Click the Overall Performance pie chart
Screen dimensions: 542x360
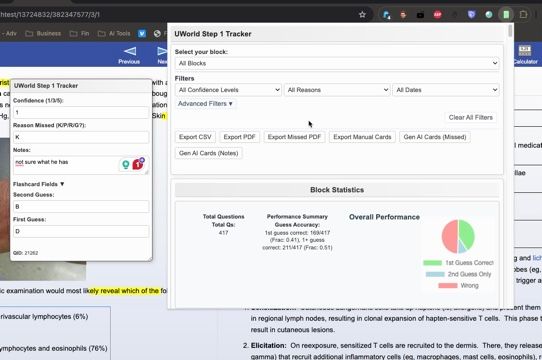point(458,237)
